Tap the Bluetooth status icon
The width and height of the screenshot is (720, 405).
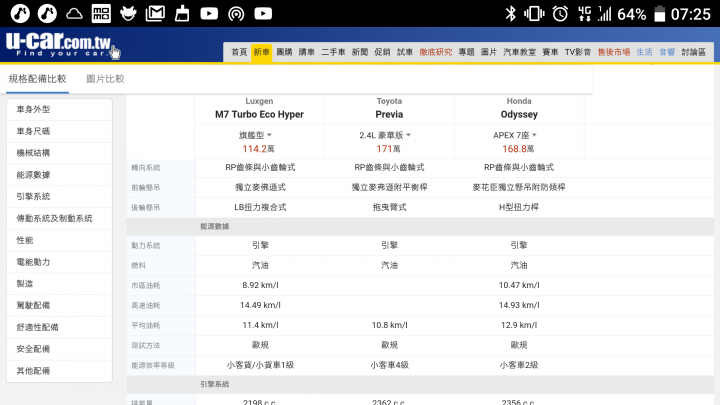(x=510, y=14)
